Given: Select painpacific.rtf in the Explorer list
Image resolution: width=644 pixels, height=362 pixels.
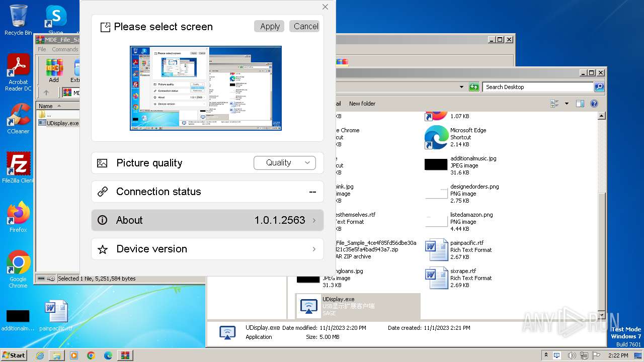Looking at the screenshot, I should 458,250.
